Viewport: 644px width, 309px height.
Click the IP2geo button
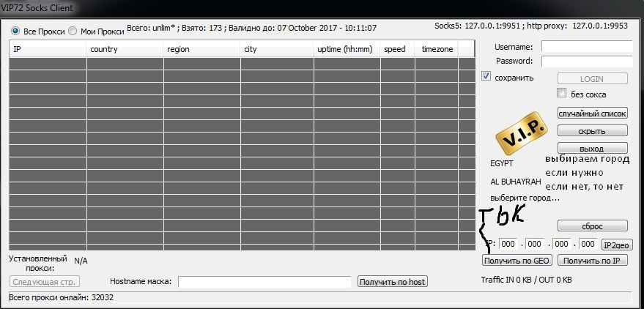[617, 245]
